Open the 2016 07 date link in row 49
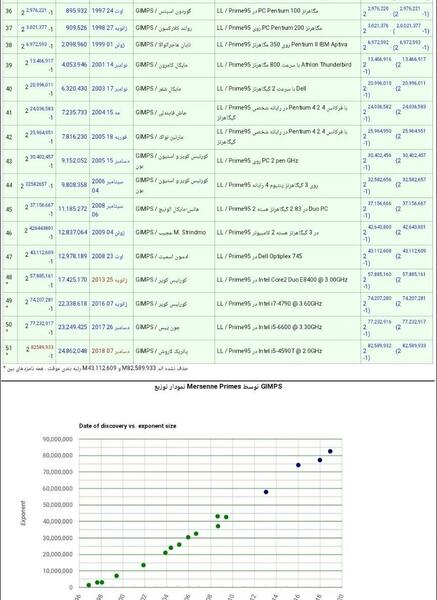Viewport: 437px width, 600px height. click(x=109, y=303)
